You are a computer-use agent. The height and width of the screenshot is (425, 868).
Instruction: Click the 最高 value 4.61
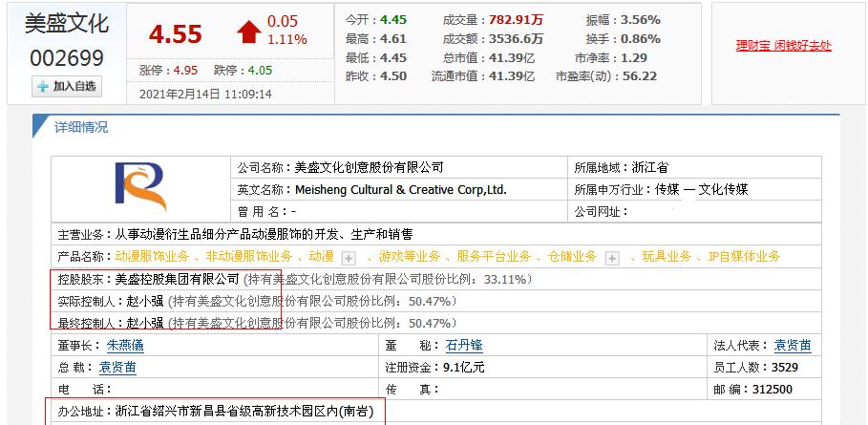[393, 39]
